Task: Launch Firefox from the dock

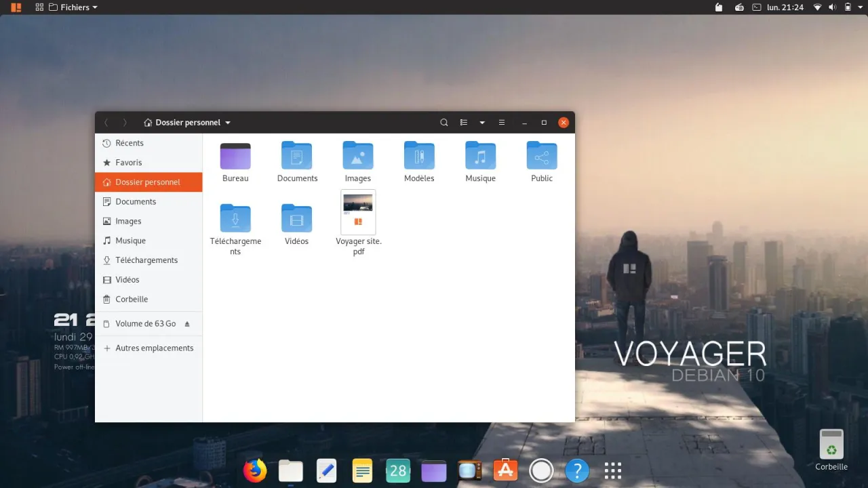Action: pyautogui.click(x=255, y=470)
